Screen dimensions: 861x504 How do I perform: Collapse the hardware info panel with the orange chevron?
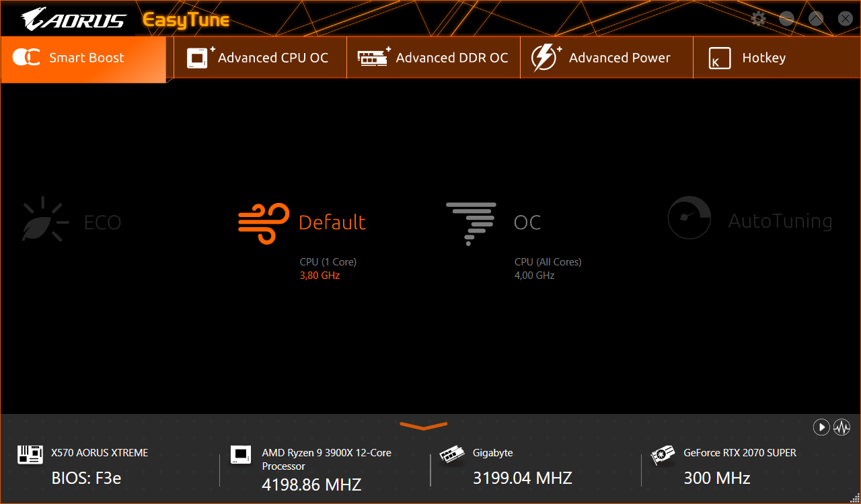424,425
